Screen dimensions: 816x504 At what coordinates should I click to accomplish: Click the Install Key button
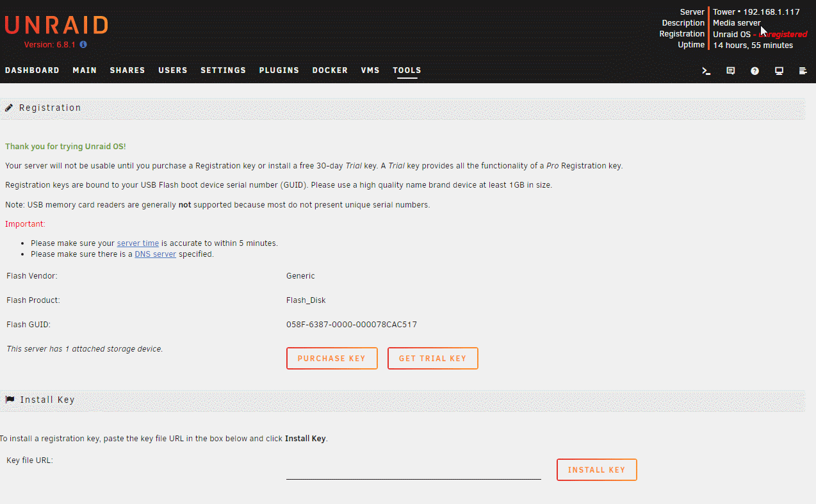click(597, 470)
